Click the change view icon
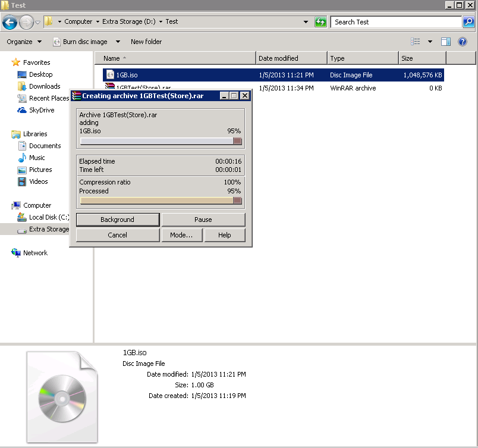 (415, 42)
